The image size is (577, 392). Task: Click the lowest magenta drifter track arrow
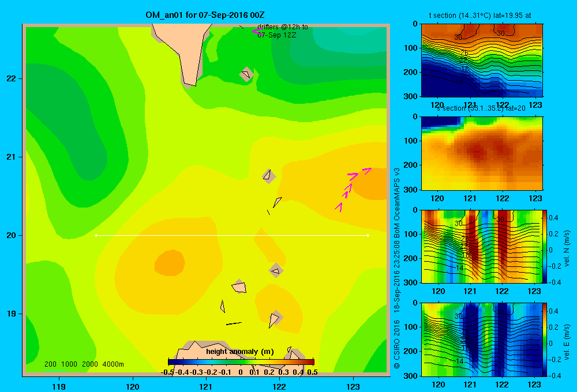339,208
